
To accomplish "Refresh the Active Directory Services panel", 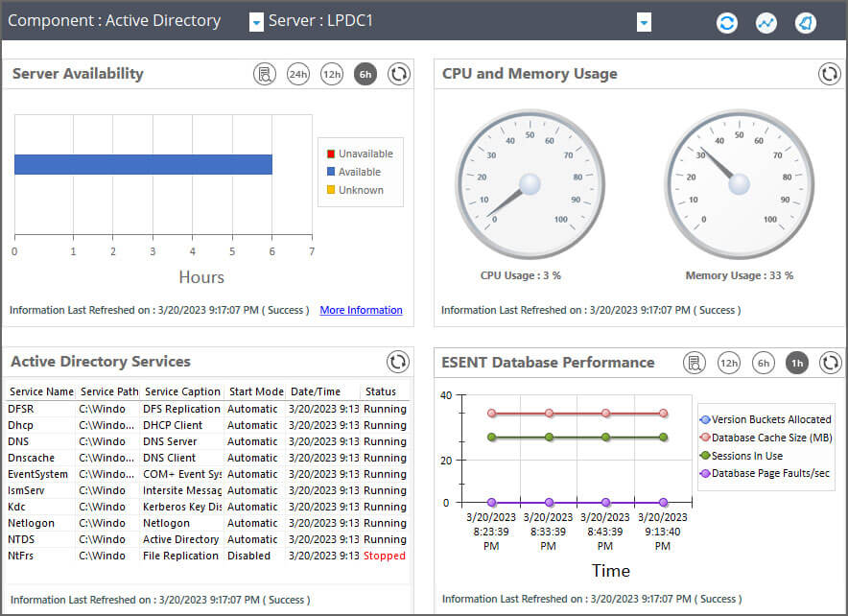I will 397,362.
